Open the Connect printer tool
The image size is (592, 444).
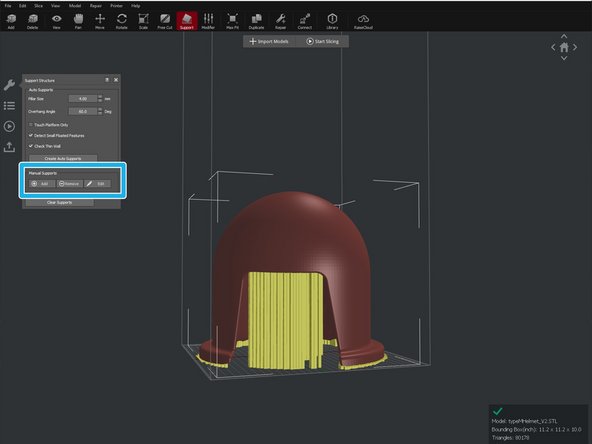[305, 21]
